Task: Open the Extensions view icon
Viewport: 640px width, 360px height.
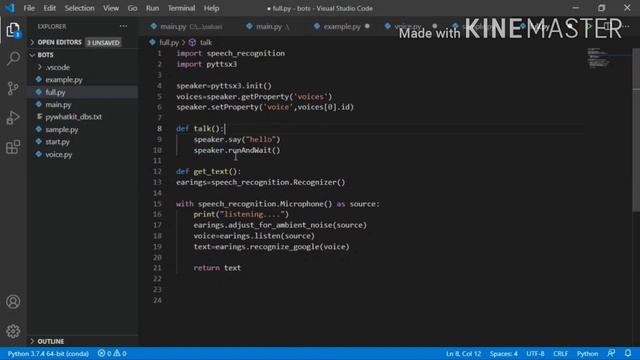Action: click(x=13, y=147)
